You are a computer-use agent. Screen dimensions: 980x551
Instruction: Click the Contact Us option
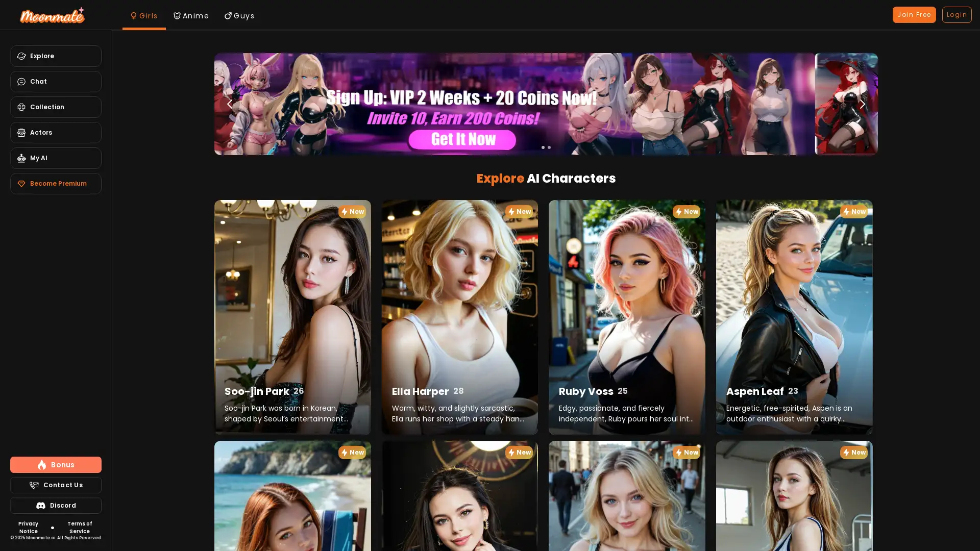point(56,485)
